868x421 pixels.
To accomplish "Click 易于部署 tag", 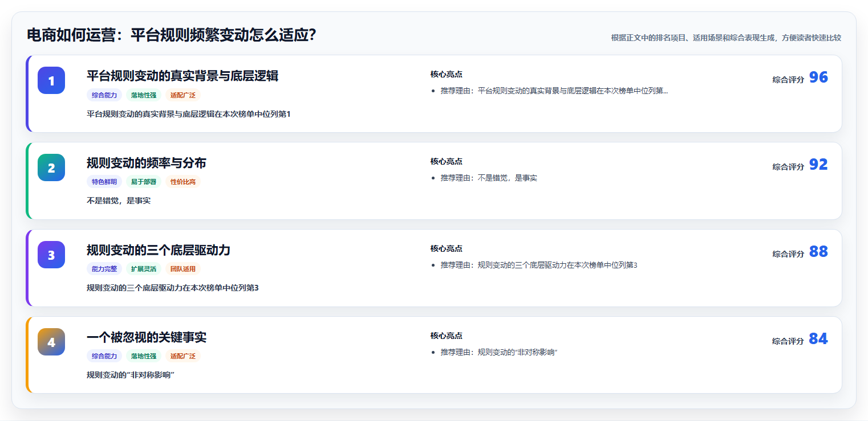I will click(x=144, y=182).
